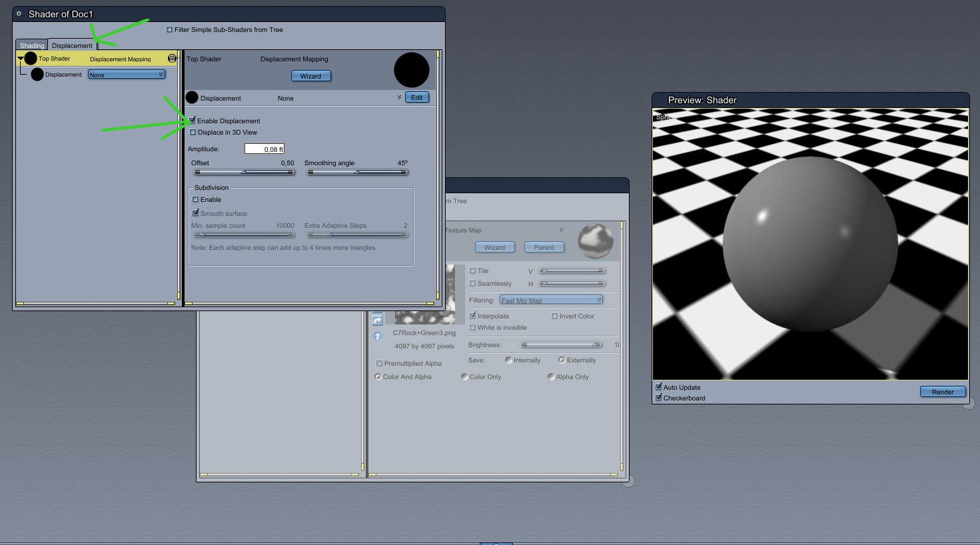Screen dimensions: 980x545
Task: Adjust the Brightness slider
Action: tap(561, 345)
